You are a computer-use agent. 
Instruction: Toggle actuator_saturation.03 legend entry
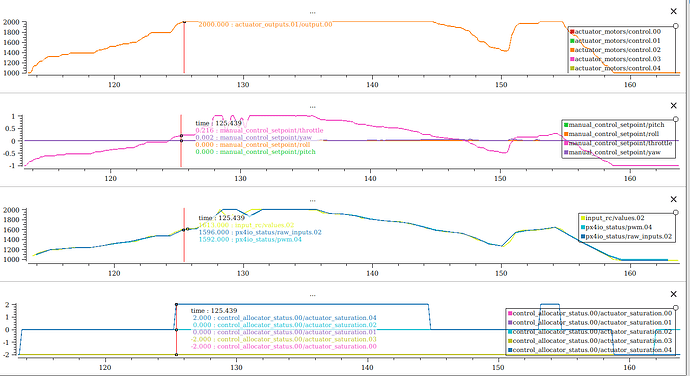(x=590, y=341)
